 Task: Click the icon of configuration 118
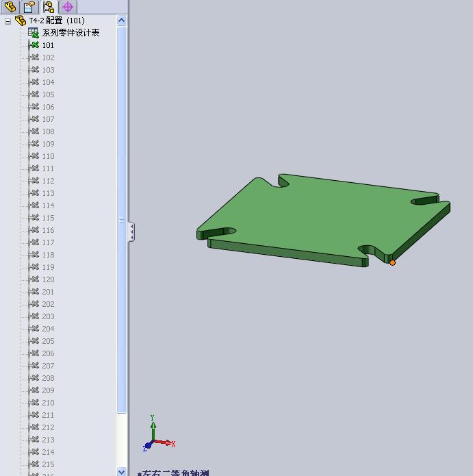tap(34, 255)
